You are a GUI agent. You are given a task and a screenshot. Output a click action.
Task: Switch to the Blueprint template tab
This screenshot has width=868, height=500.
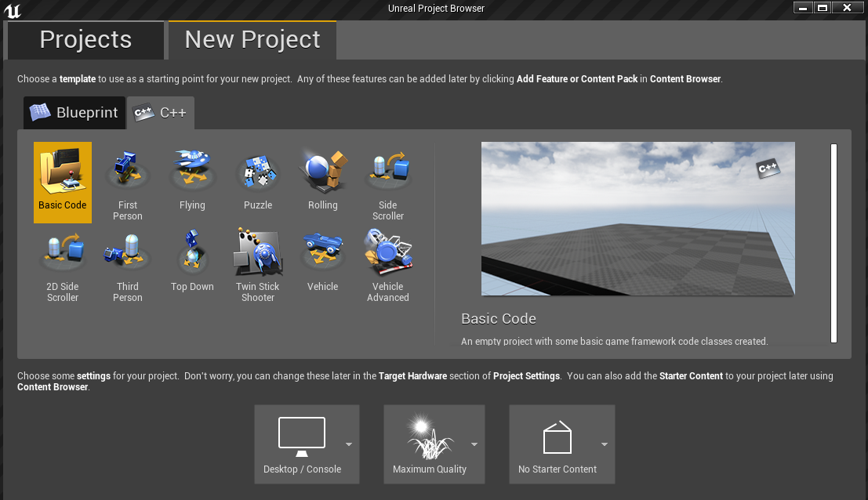pyautogui.click(x=74, y=113)
